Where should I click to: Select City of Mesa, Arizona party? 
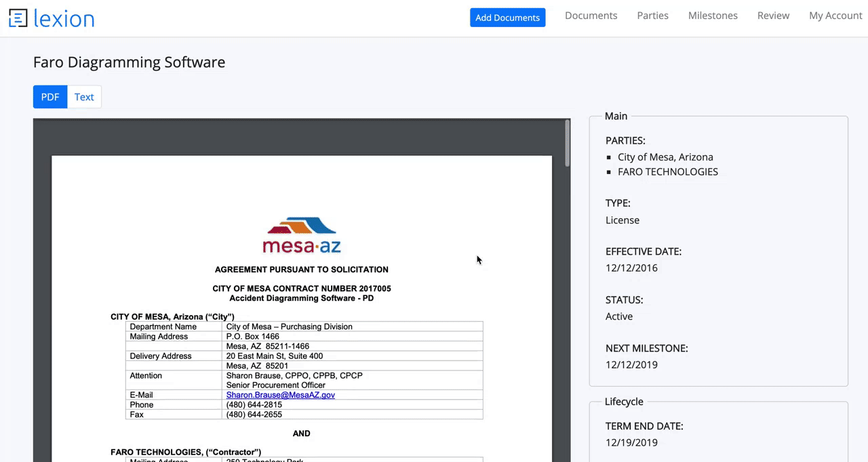point(665,157)
